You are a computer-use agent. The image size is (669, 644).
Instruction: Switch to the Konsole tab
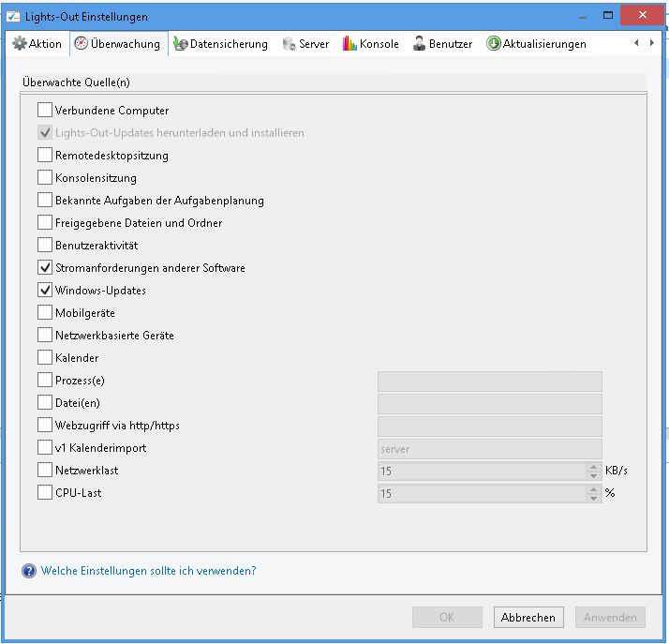pyautogui.click(x=379, y=44)
